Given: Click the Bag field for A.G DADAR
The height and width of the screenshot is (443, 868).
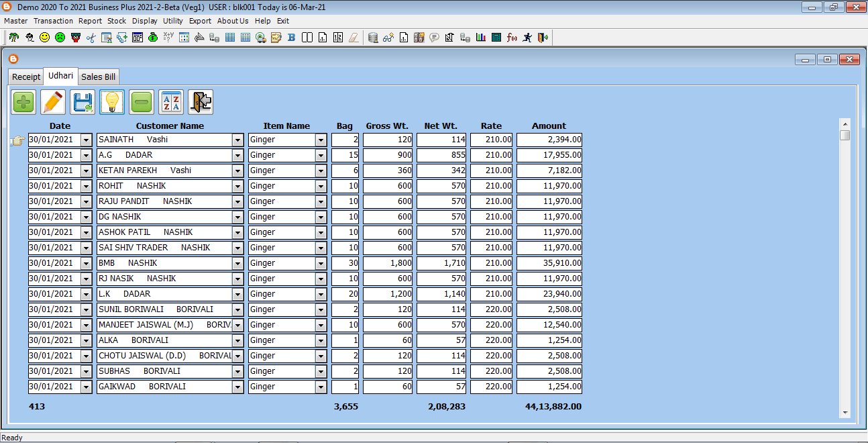Looking at the screenshot, I should coord(345,156).
